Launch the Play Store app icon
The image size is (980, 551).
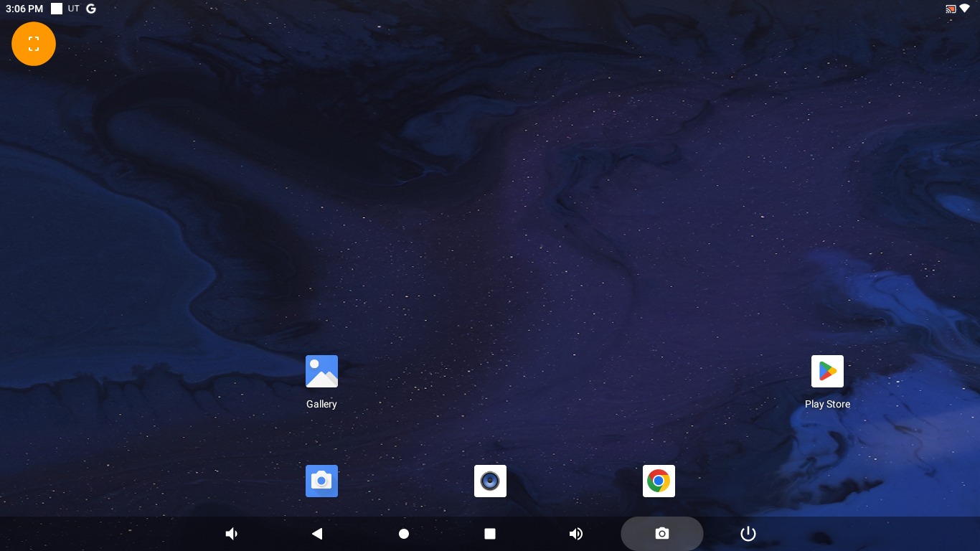point(827,372)
